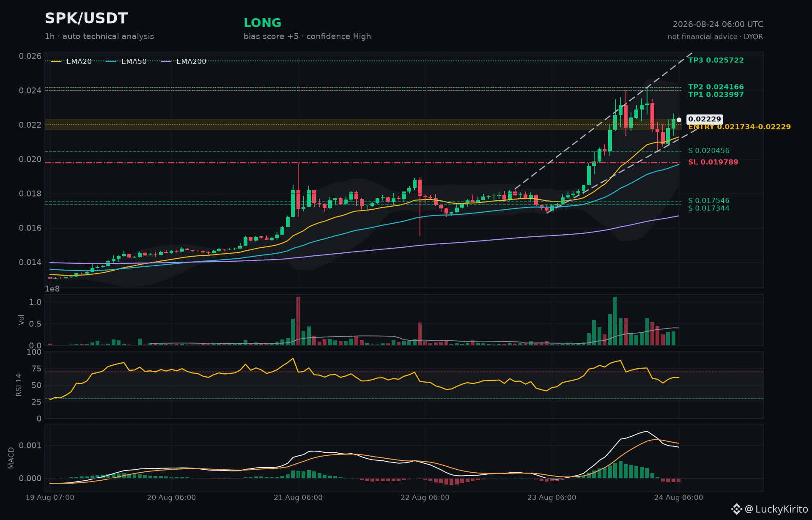Screen dimensions: 812x520
Task: Select the "not financial advice · DYOR" disclaimer
Action: 716,37
